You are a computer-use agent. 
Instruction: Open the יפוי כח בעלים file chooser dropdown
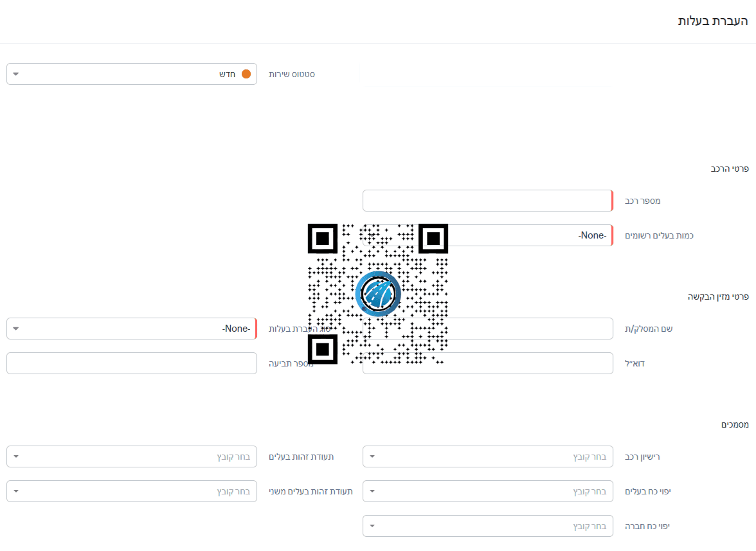coord(487,491)
